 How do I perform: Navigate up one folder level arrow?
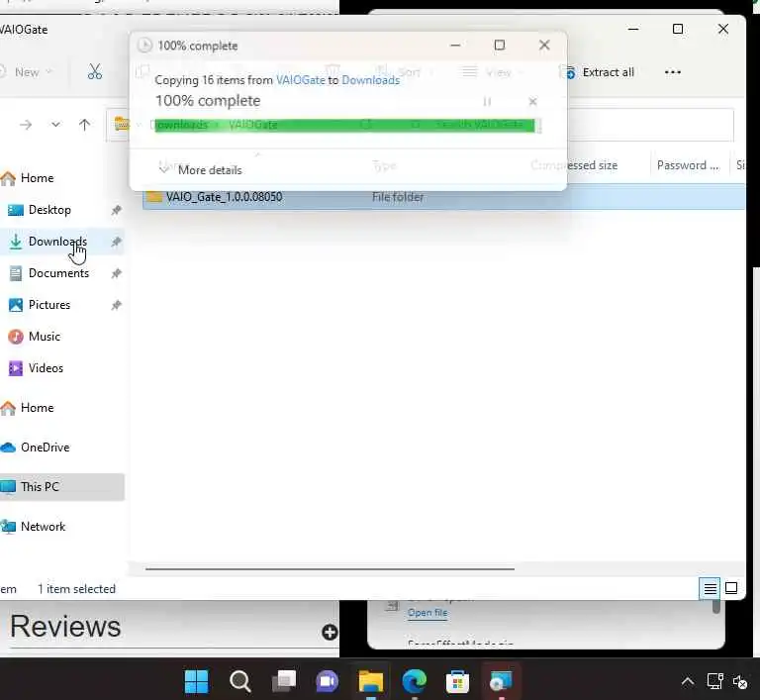click(84, 125)
